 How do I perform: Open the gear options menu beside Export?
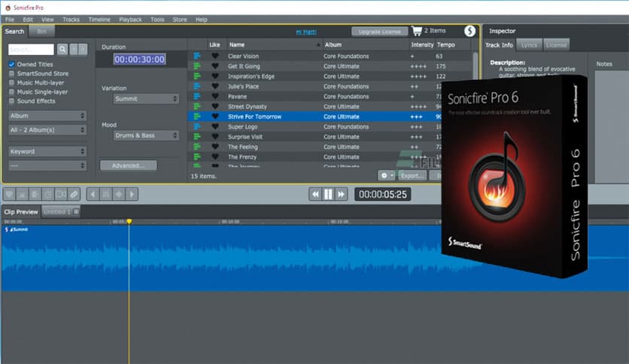387,175
